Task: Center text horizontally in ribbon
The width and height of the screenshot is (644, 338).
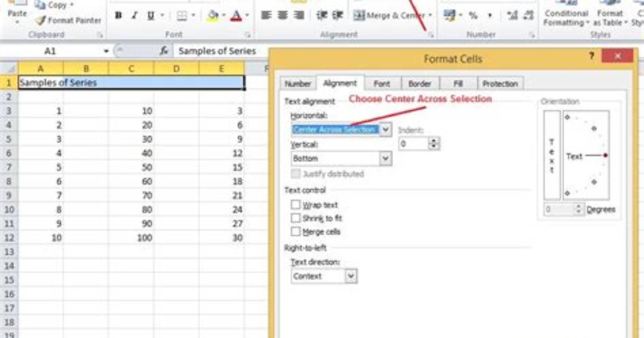Action: point(283,16)
